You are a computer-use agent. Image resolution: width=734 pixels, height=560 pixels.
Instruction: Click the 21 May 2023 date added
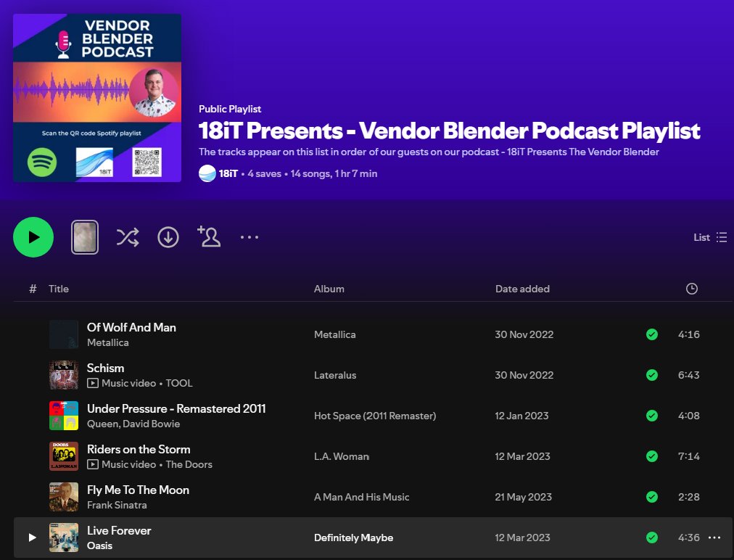[x=524, y=497]
